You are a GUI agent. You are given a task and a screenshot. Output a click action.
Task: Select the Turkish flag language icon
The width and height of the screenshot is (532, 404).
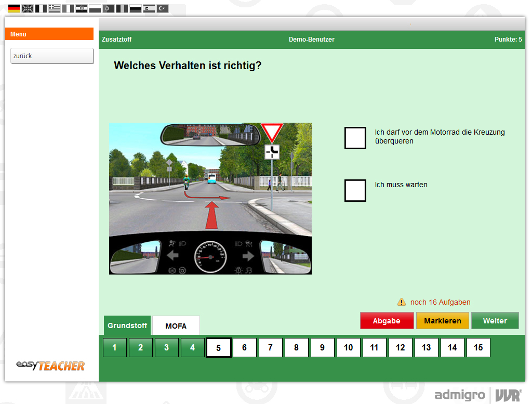163,8
